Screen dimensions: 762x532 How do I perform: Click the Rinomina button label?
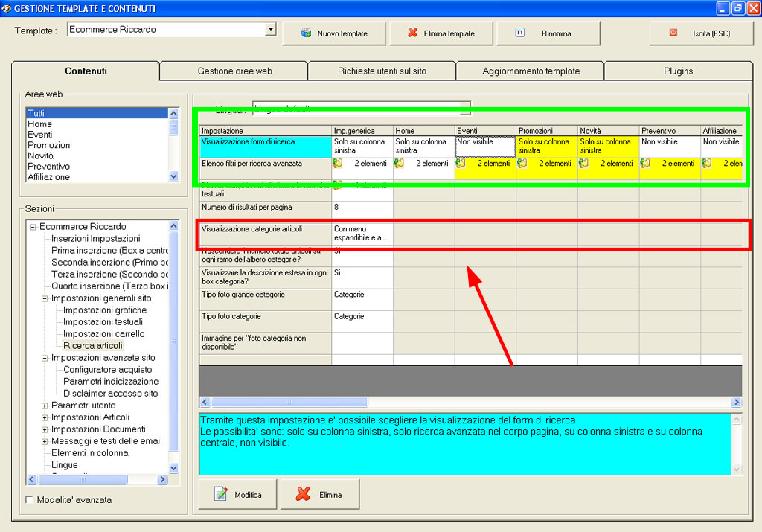pos(556,33)
